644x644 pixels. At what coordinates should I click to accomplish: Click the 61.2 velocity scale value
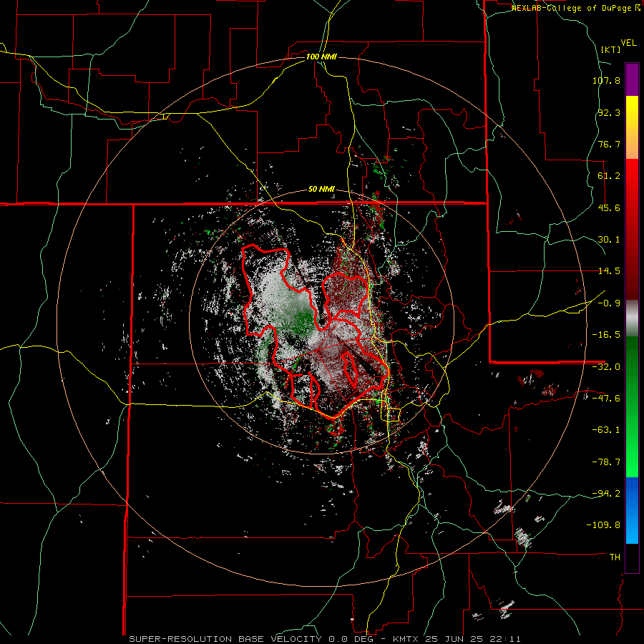click(x=609, y=176)
